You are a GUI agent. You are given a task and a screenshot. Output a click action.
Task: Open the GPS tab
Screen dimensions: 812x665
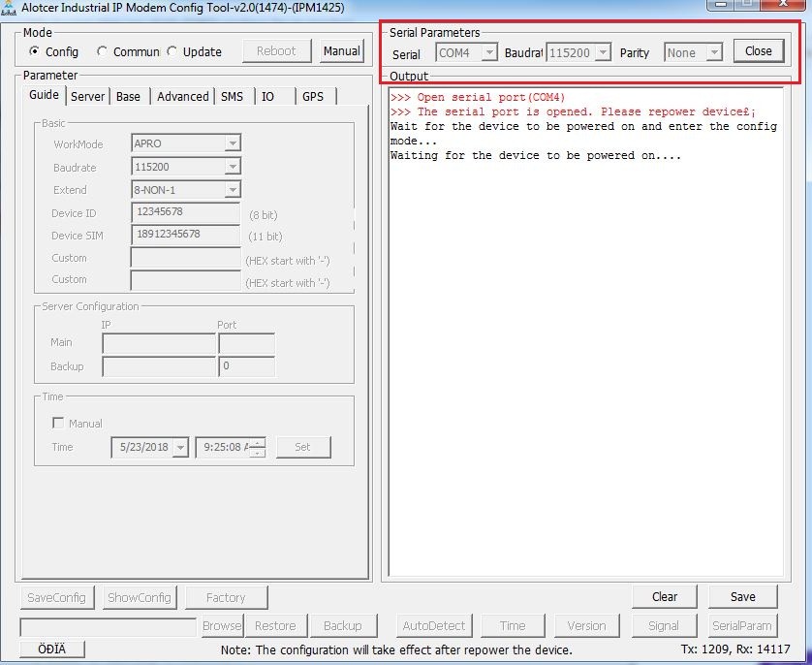(x=313, y=96)
